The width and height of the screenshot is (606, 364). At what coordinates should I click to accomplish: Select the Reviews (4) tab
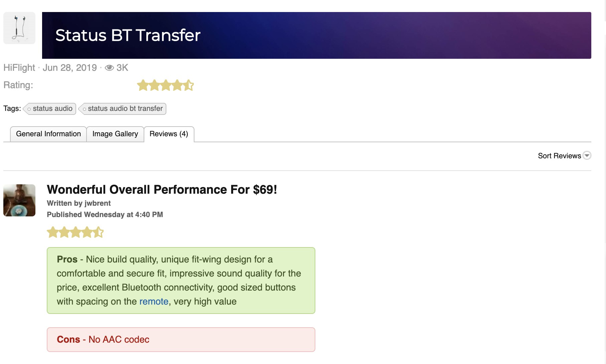pos(169,134)
